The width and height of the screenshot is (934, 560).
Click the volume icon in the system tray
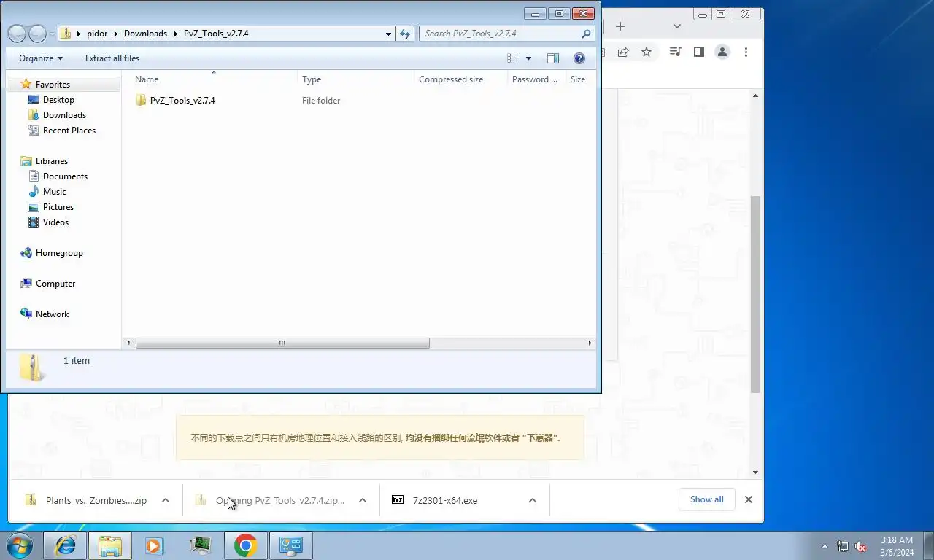860,546
